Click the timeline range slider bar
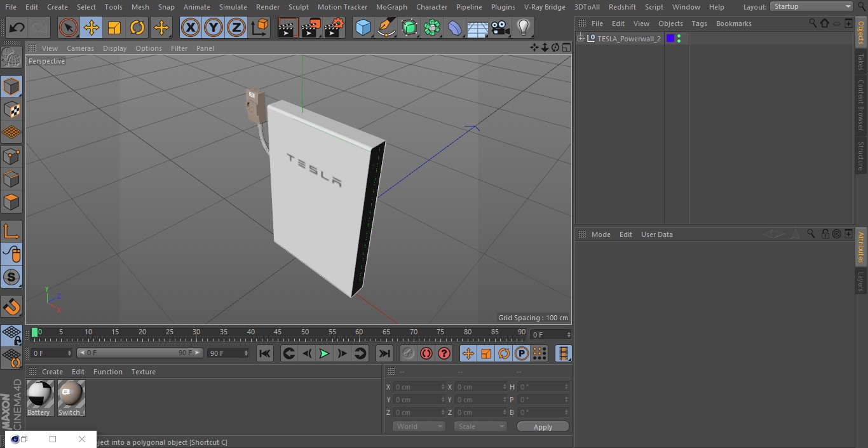This screenshot has height=448, width=868. coord(140,353)
